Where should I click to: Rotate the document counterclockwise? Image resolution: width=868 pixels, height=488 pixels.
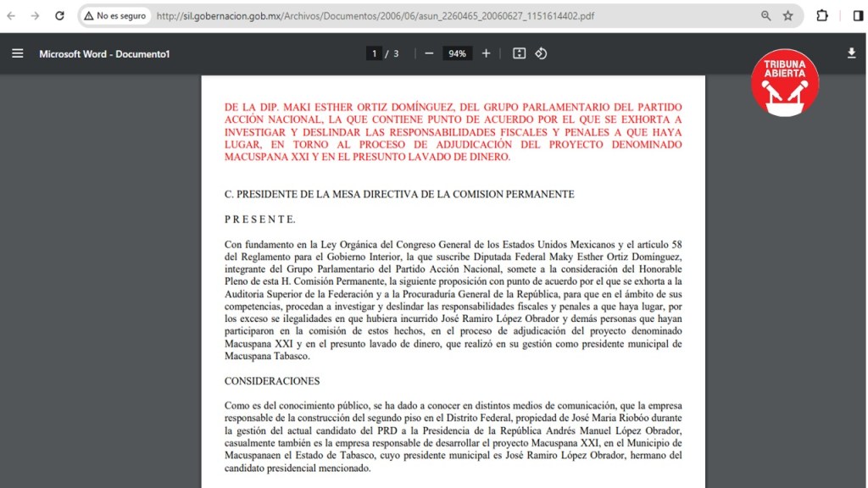tap(541, 53)
